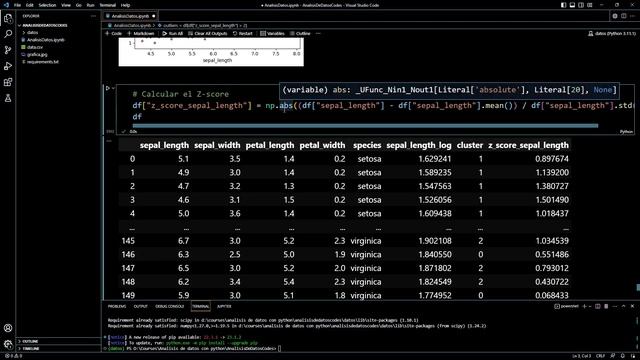This screenshot has height=360, width=640.
Task: Click Clear All Outputs
Action: click(x=208, y=33)
